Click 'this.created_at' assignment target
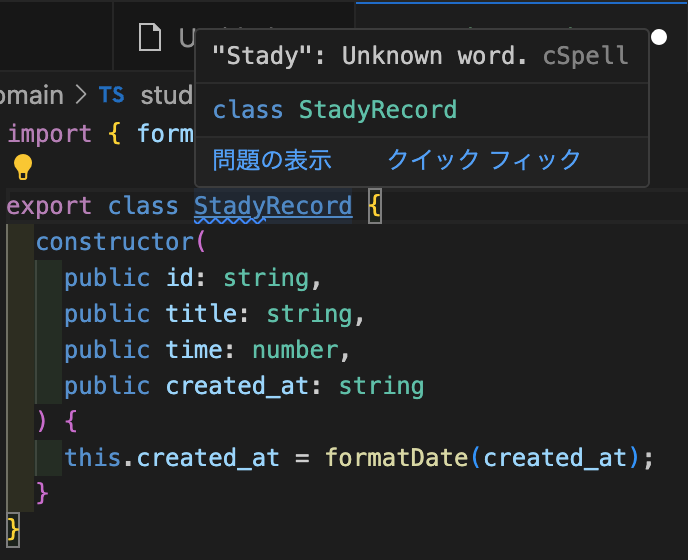This screenshot has width=688, height=560. coord(172,458)
